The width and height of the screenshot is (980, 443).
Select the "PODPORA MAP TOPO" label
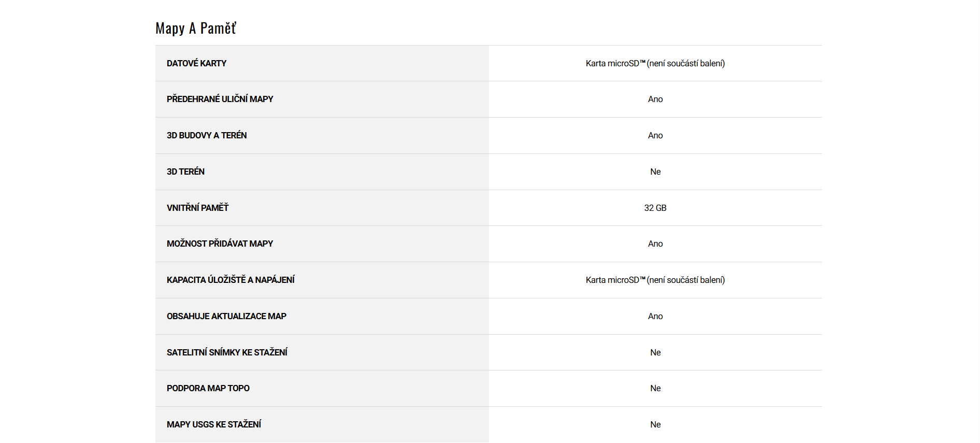pyautogui.click(x=208, y=388)
